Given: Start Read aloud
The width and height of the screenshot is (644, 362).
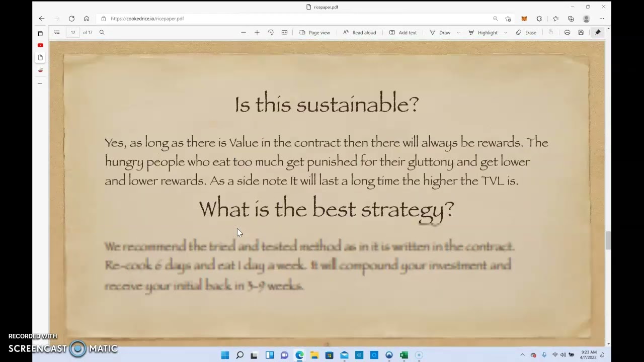Looking at the screenshot, I should click(x=359, y=32).
